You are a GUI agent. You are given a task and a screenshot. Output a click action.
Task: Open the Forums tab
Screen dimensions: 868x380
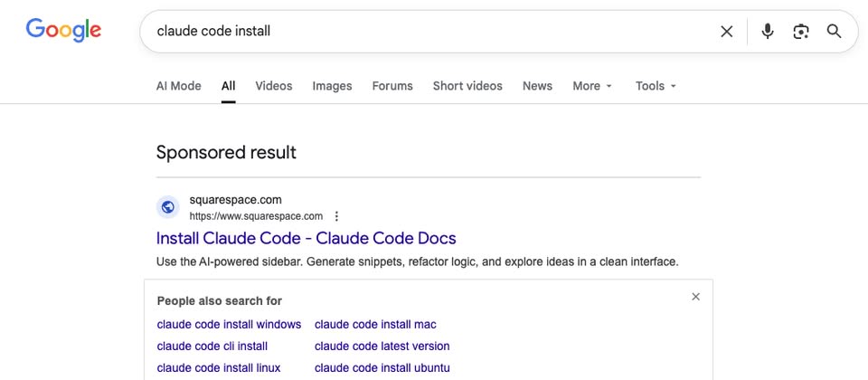pos(392,86)
